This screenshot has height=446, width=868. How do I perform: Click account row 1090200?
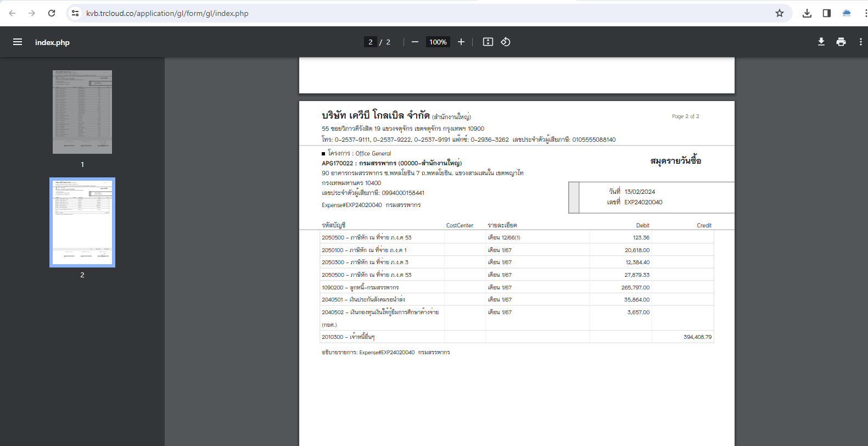(517, 287)
